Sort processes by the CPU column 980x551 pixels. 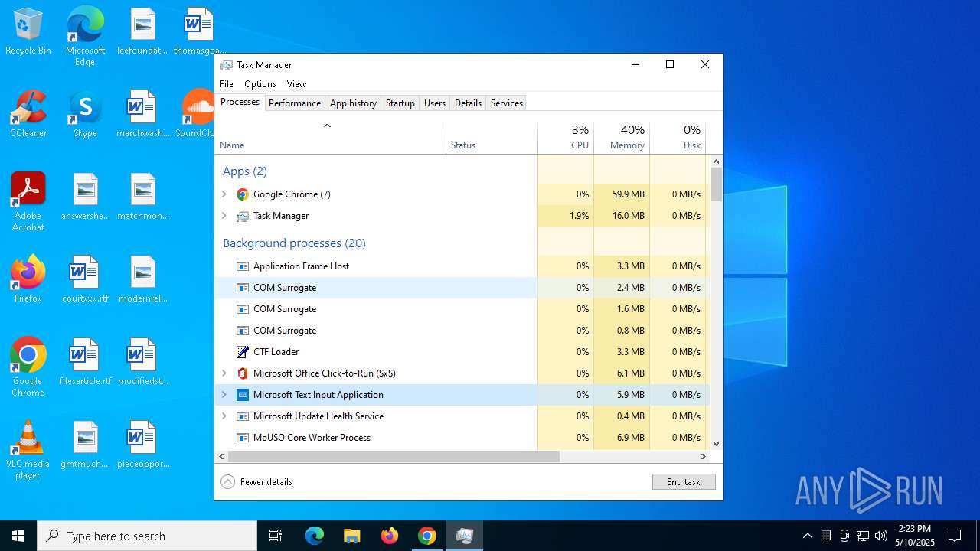point(566,138)
